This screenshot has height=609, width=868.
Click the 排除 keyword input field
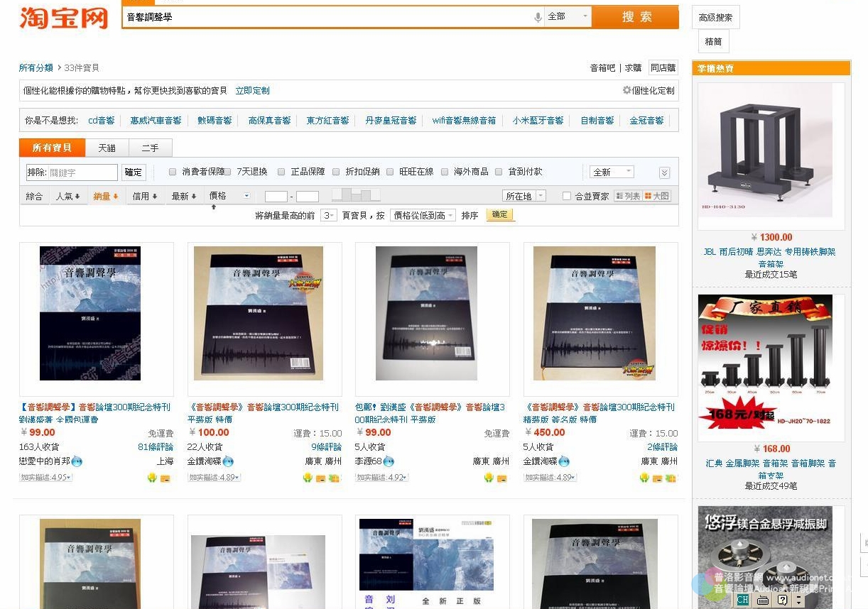[72, 172]
